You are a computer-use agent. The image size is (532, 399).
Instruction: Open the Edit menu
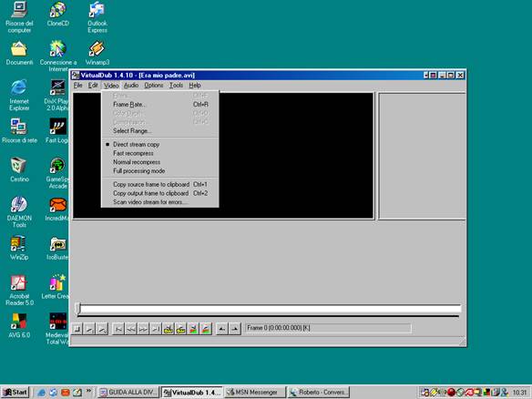93,85
